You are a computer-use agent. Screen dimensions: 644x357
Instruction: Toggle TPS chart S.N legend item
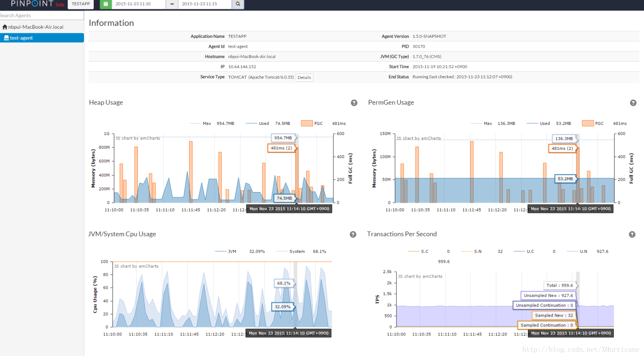click(x=471, y=251)
